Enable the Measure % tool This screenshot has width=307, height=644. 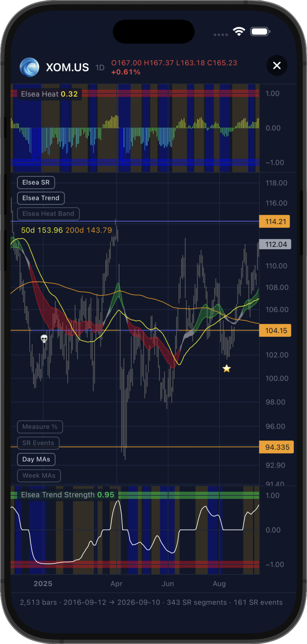40,427
